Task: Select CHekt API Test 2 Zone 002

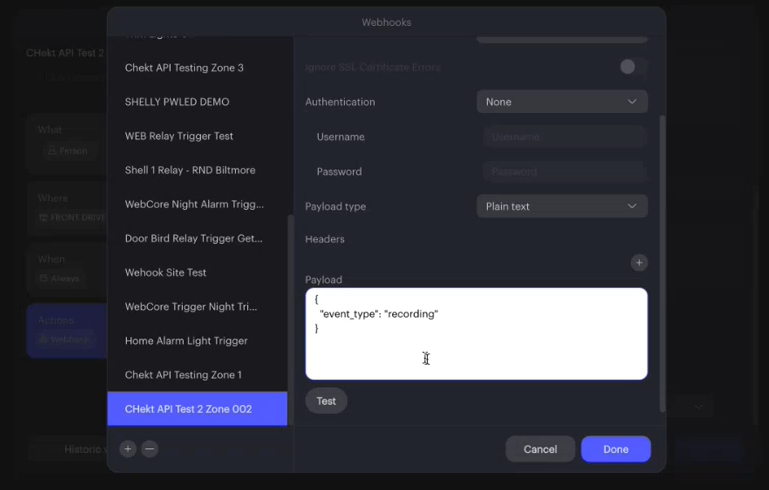Action: pos(197,409)
